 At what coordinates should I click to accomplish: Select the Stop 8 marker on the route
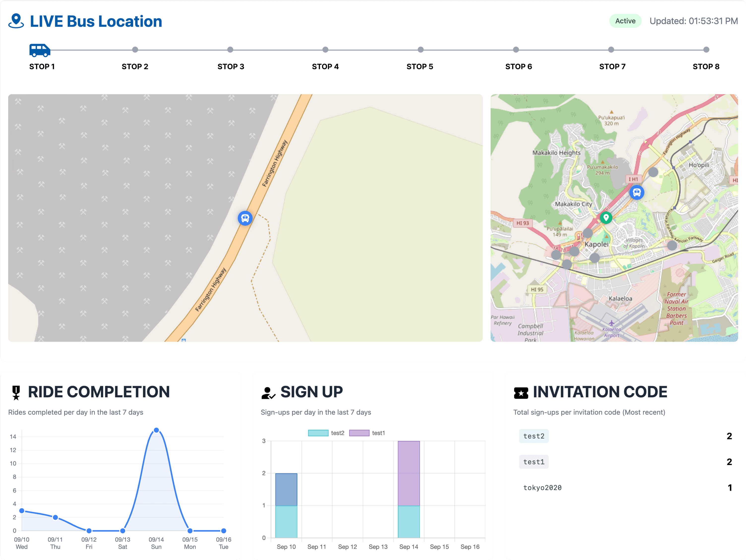(x=706, y=50)
